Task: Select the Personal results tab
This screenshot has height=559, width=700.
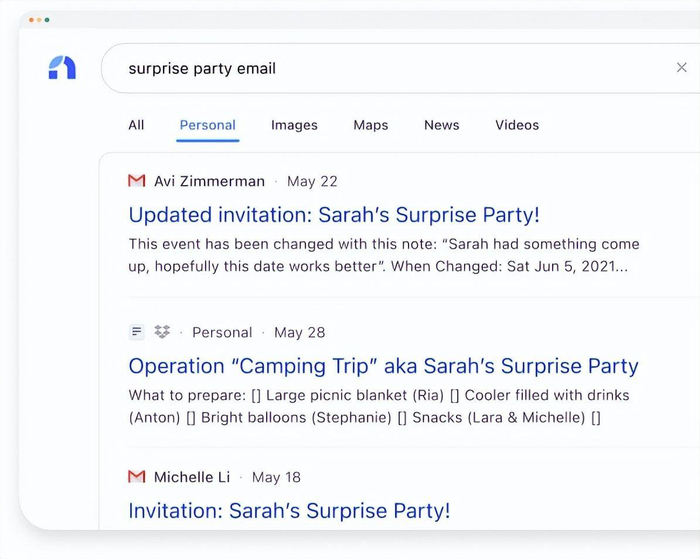Action: pyautogui.click(x=208, y=125)
